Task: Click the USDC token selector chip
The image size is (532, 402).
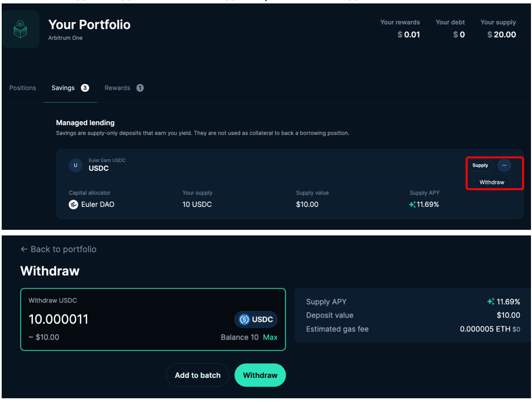Action: [x=256, y=319]
